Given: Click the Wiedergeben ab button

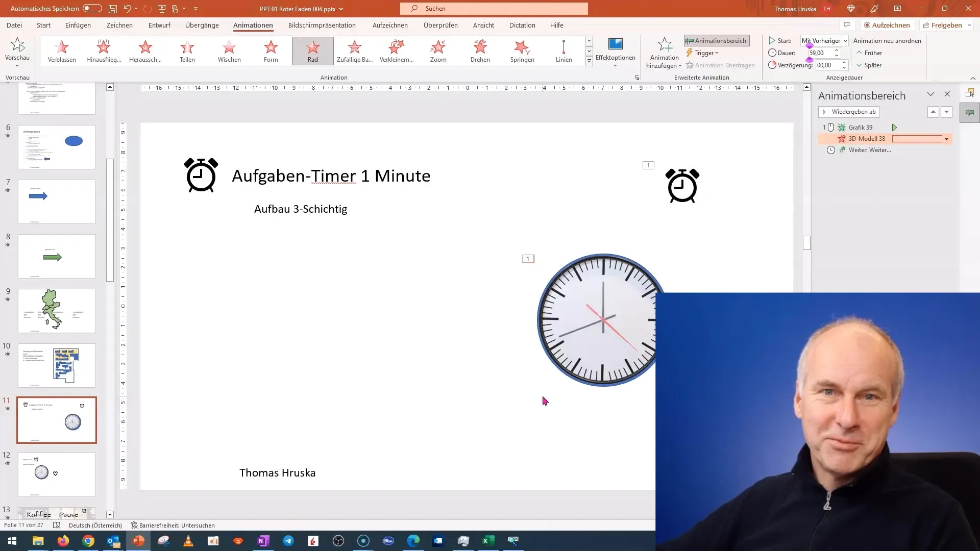Looking at the screenshot, I should point(848,112).
